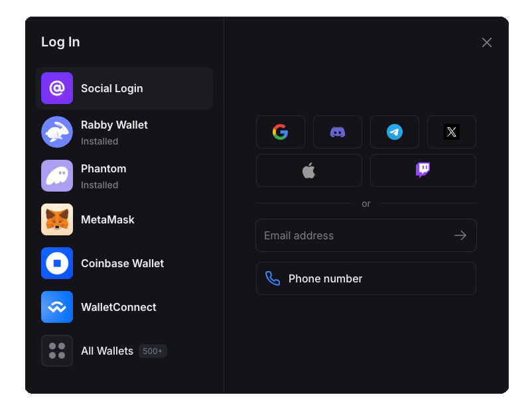Click Rabby Wallet's Installed label
532x413 pixels.
point(100,141)
